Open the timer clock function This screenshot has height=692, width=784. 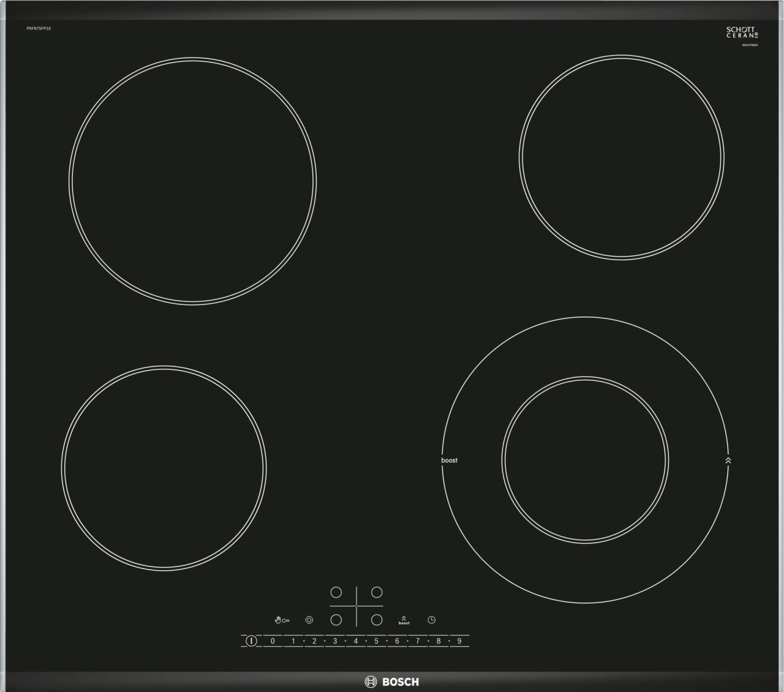point(432,620)
